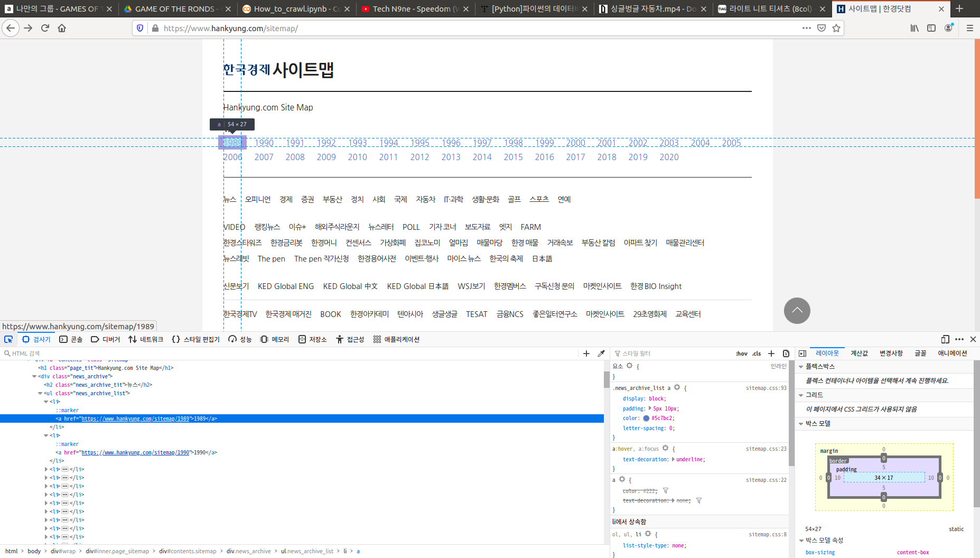The width and height of the screenshot is (980, 558).
Task: Collapse the ul.news_archive_list node
Action: 40,393
